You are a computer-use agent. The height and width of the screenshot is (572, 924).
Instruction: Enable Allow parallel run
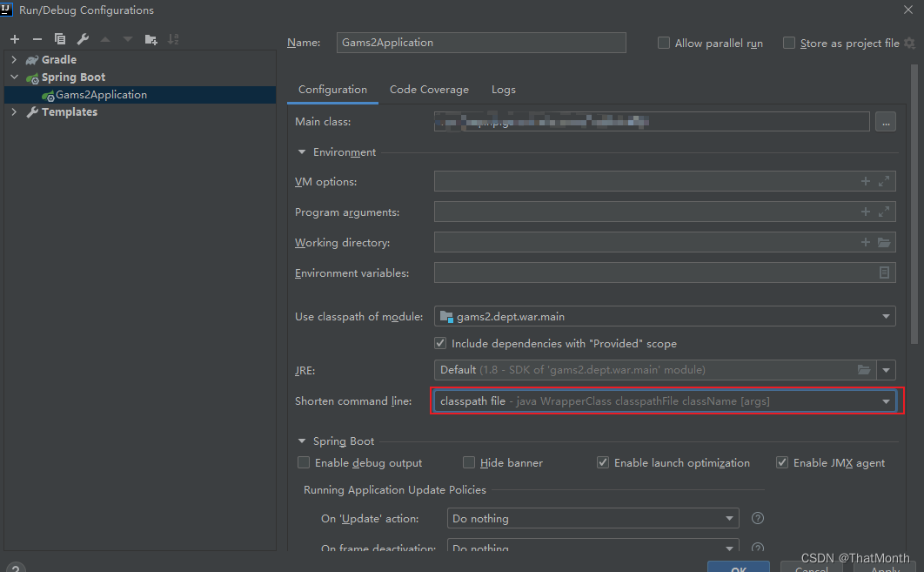pos(664,43)
